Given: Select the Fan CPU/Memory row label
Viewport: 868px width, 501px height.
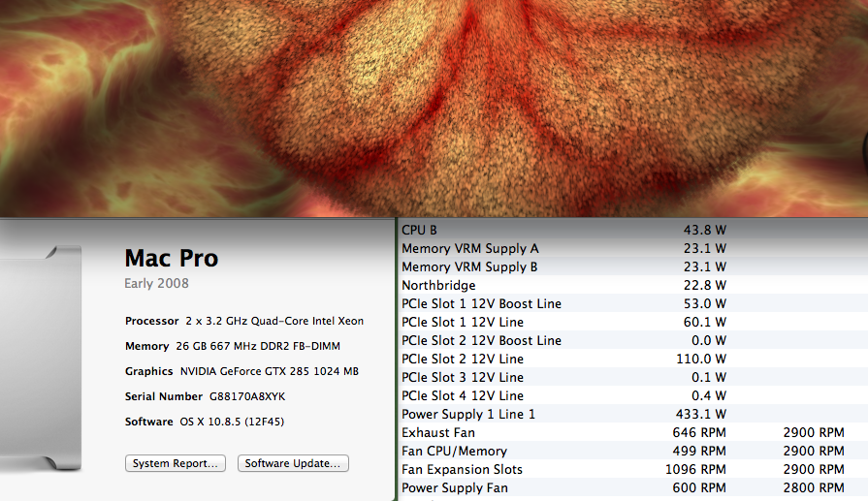Looking at the screenshot, I should pyautogui.click(x=455, y=452).
